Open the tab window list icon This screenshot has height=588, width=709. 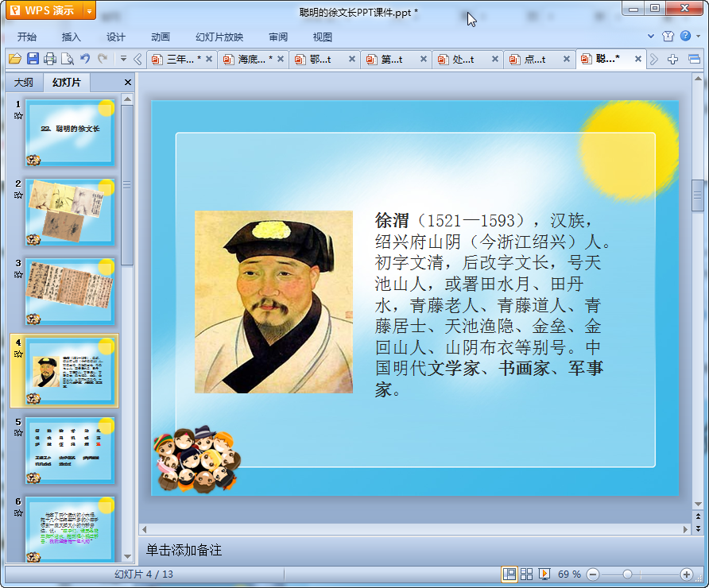(x=694, y=60)
